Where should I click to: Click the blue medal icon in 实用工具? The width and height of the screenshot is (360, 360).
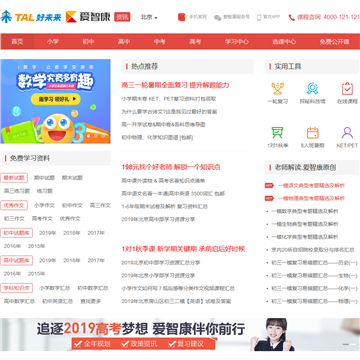click(312, 89)
